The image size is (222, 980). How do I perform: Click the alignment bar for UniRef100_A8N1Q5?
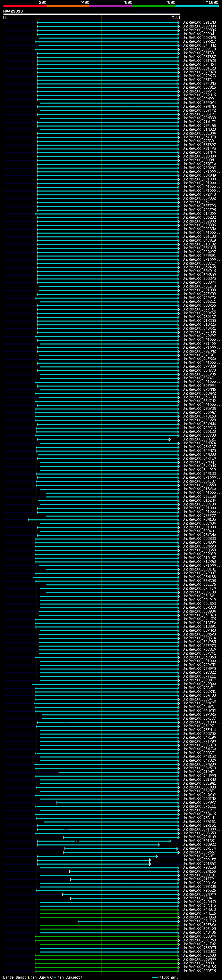click(x=104, y=520)
